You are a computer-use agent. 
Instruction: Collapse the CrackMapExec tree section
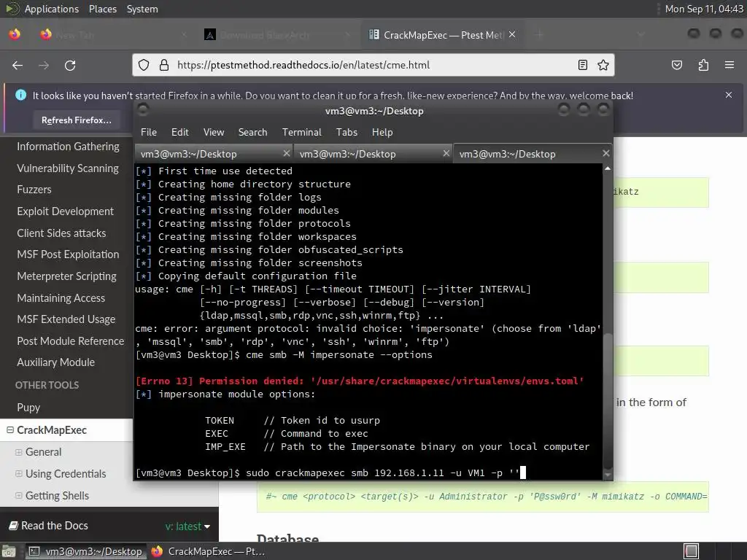pyautogui.click(x=10, y=430)
